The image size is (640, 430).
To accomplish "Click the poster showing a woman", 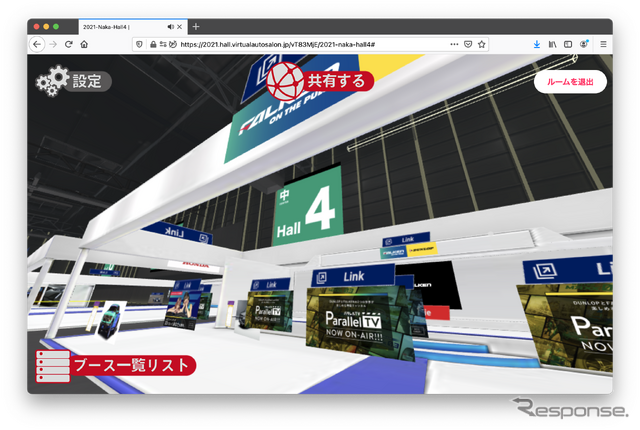I will coord(182,310).
